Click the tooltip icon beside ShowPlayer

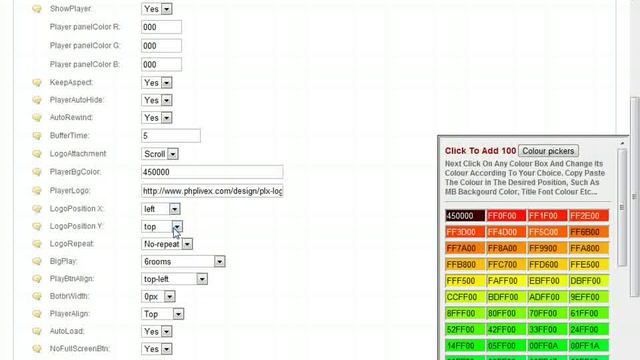[37, 9]
